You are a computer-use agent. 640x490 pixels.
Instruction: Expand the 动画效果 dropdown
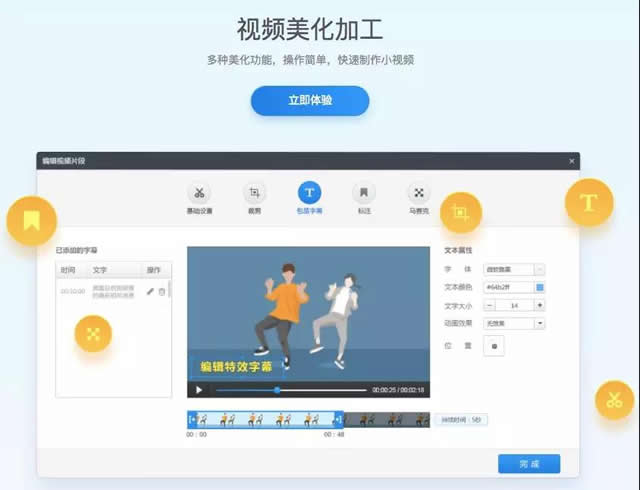click(x=540, y=323)
